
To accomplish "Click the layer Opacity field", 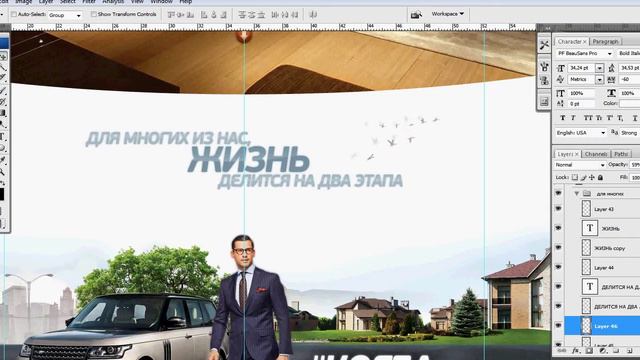I will [635, 165].
